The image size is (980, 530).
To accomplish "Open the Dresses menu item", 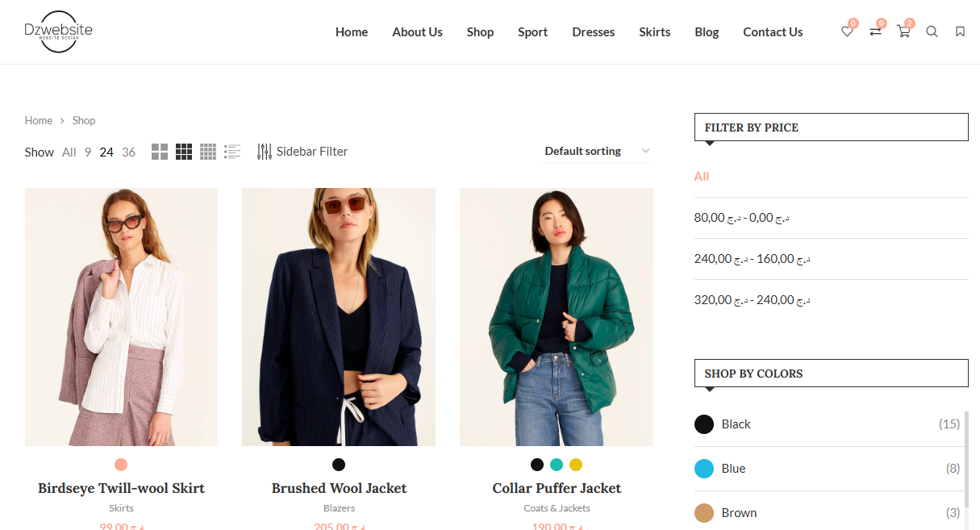I will (593, 32).
